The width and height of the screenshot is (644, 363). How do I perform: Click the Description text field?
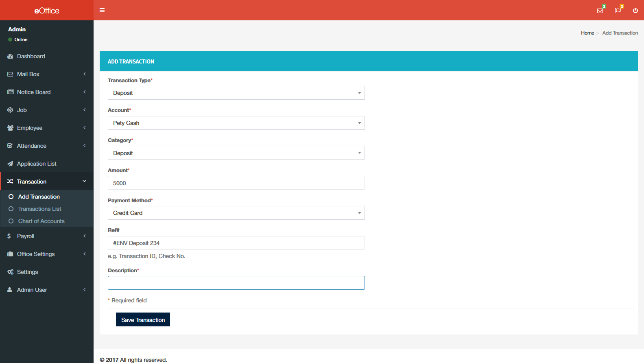pos(236,283)
